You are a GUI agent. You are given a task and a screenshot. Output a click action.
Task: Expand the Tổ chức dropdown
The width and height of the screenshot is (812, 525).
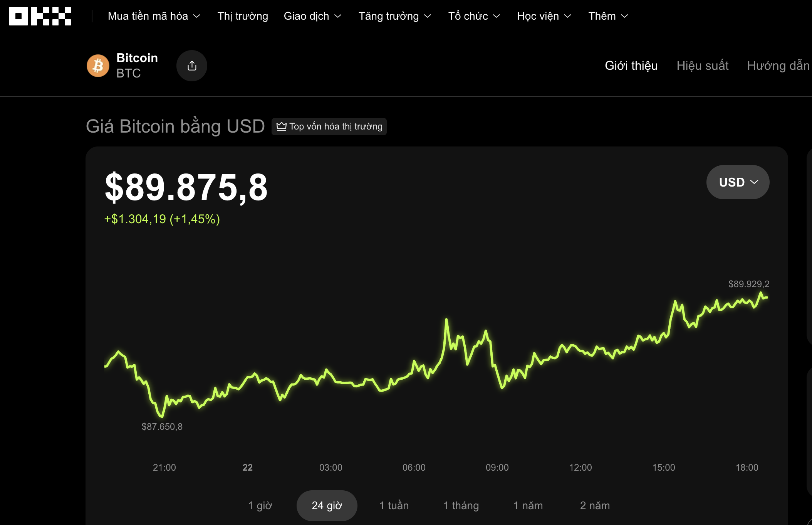point(474,16)
